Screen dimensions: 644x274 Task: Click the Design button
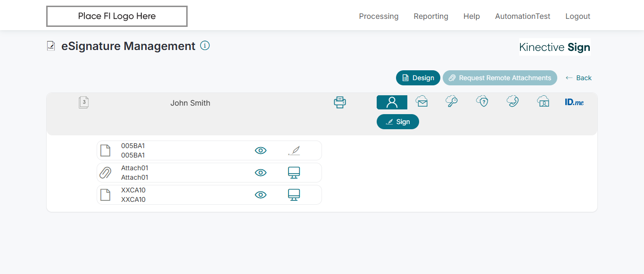(418, 78)
